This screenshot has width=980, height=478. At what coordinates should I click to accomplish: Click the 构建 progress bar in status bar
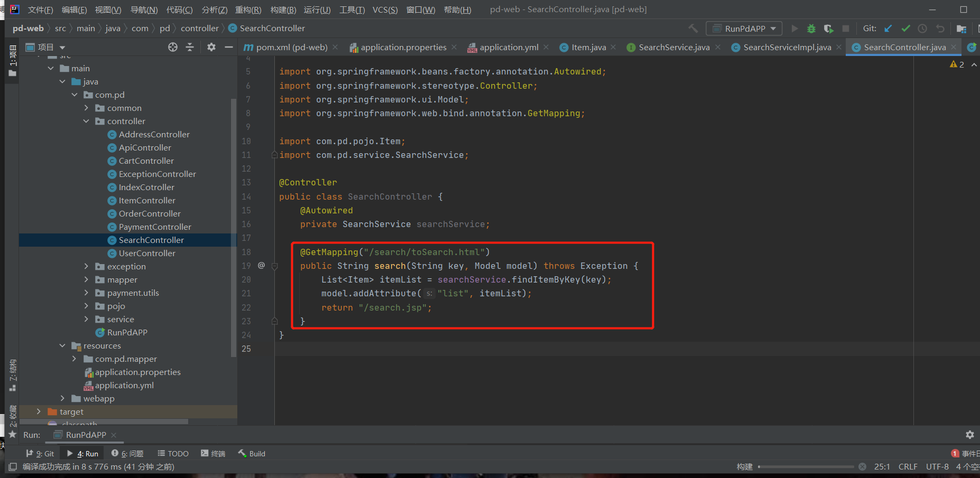click(806, 467)
